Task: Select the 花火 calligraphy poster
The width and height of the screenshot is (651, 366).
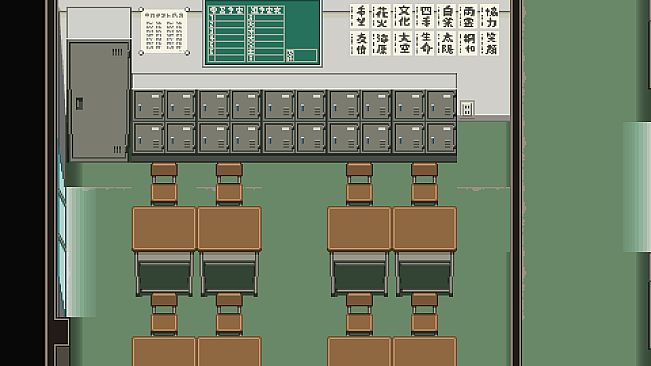Action: pyautogui.click(x=381, y=17)
